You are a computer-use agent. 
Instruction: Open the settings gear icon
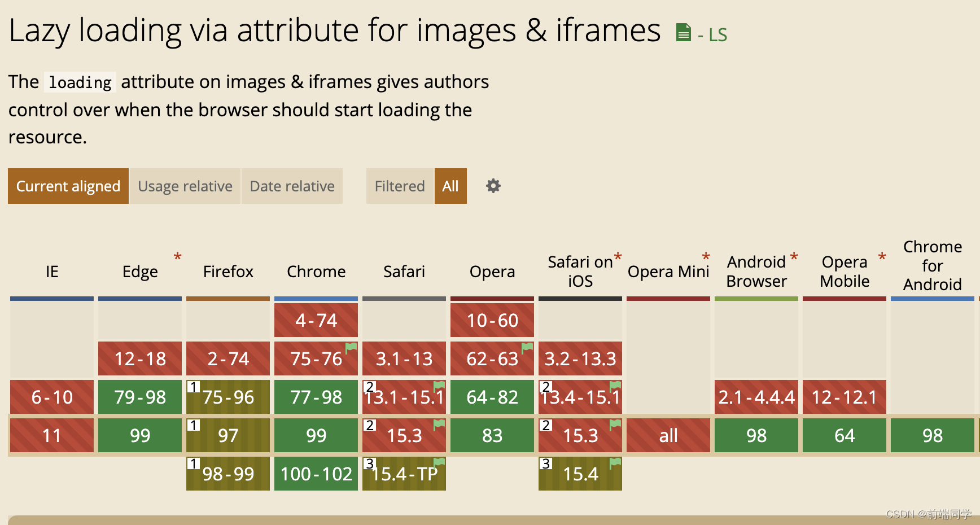click(x=493, y=186)
